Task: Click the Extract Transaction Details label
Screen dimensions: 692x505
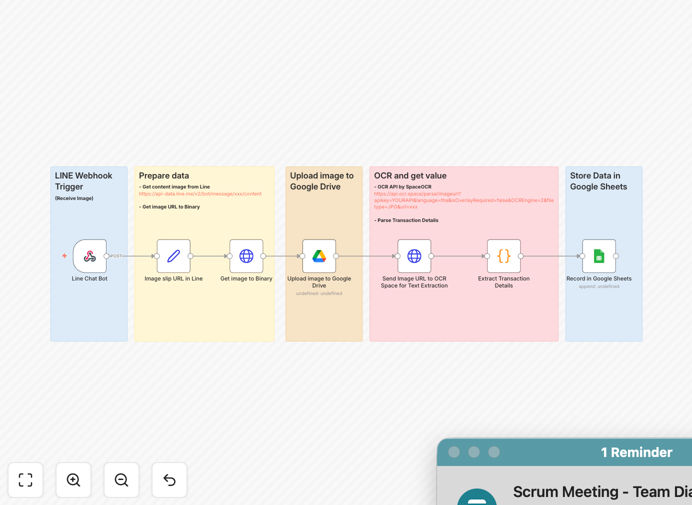Action: (x=504, y=282)
